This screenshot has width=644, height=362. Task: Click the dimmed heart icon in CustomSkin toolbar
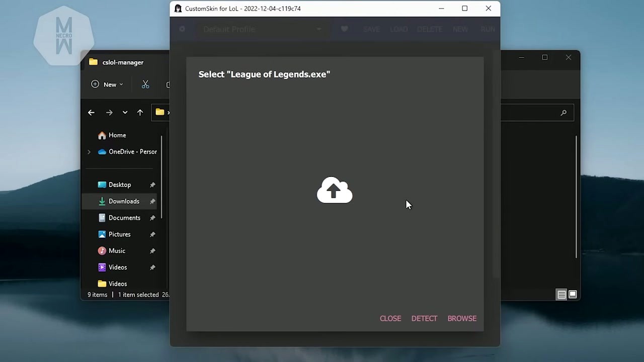click(344, 29)
